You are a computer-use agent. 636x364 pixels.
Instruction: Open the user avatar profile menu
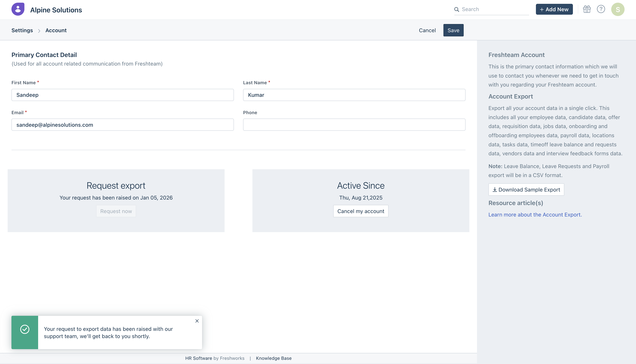618,10
